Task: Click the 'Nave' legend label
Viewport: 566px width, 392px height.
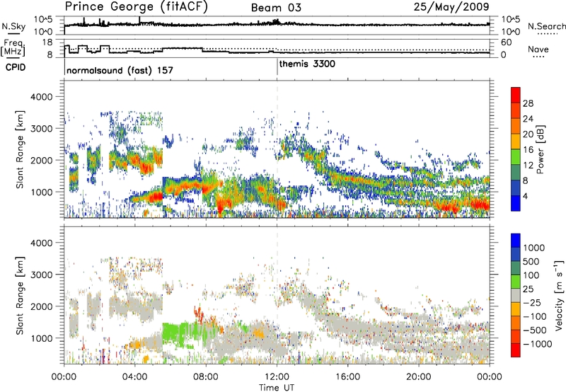Action: (538, 49)
